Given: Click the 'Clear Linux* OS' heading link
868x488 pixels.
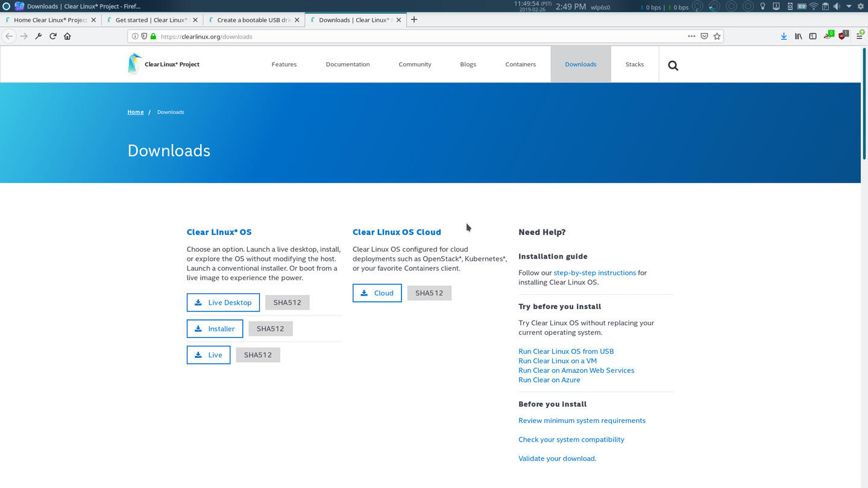Looking at the screenshot, I should point(219,232).
